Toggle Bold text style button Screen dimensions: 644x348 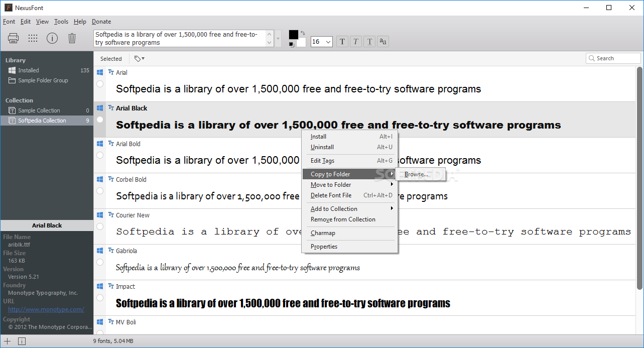[x=342, y=41]
